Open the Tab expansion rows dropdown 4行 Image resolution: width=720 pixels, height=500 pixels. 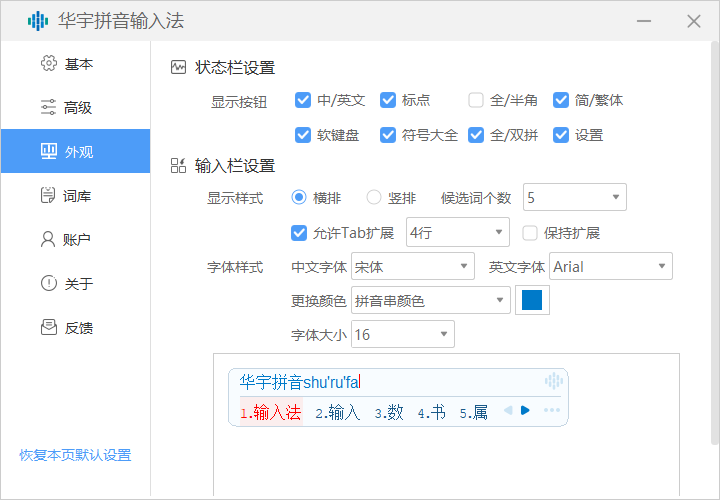pyautogui.click(x=458, y=232)
